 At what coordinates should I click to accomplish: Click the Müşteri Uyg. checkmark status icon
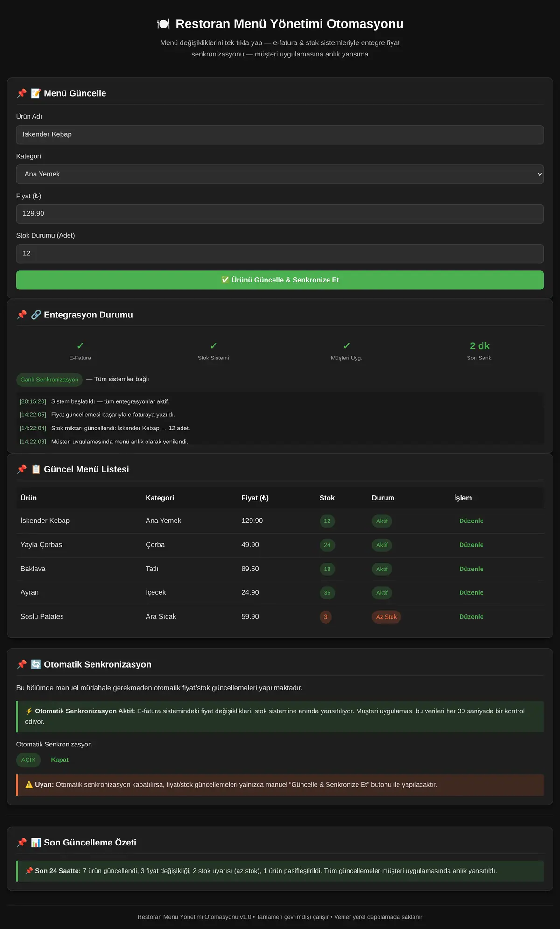[x=346, y=346]
